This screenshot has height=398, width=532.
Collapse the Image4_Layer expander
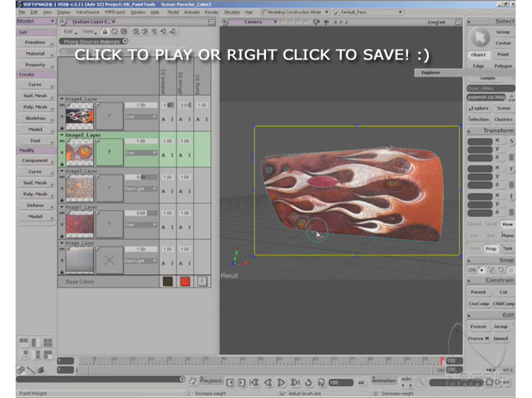(61, 99)
